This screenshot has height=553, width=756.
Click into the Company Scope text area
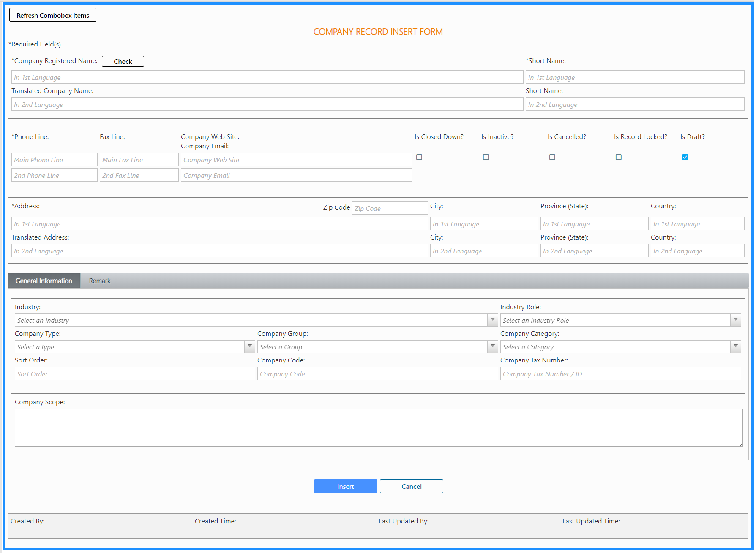378,427
